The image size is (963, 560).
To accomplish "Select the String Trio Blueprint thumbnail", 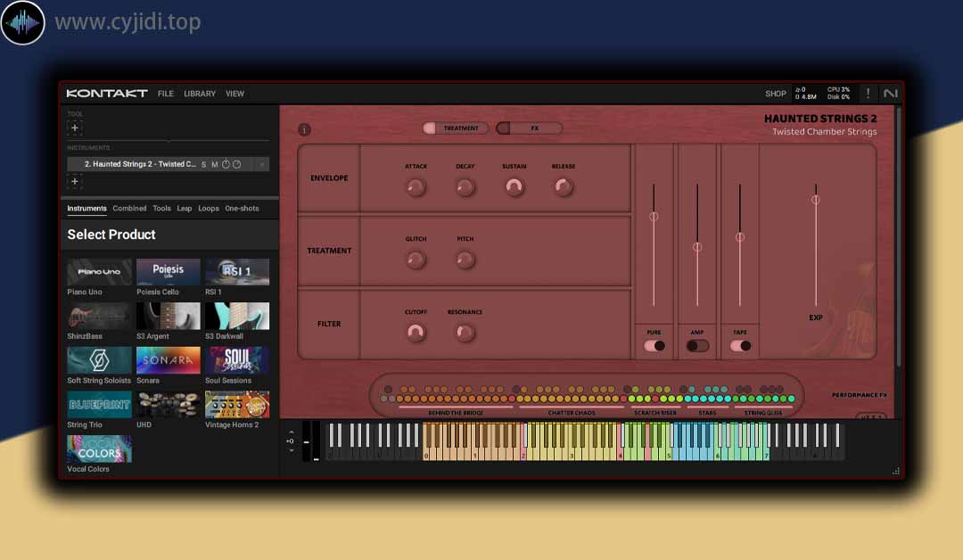I will [x=99, y=405].
